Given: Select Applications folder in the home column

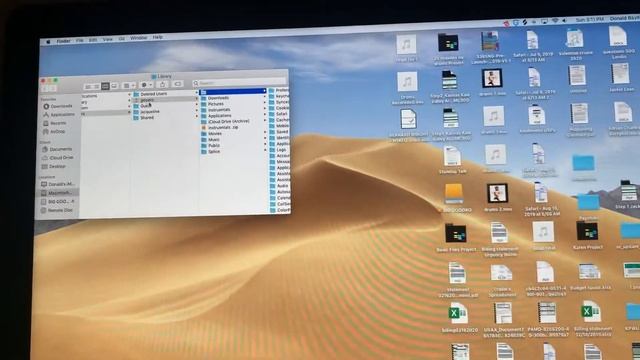Looking at the screenshot, I should tap(216, 116).
